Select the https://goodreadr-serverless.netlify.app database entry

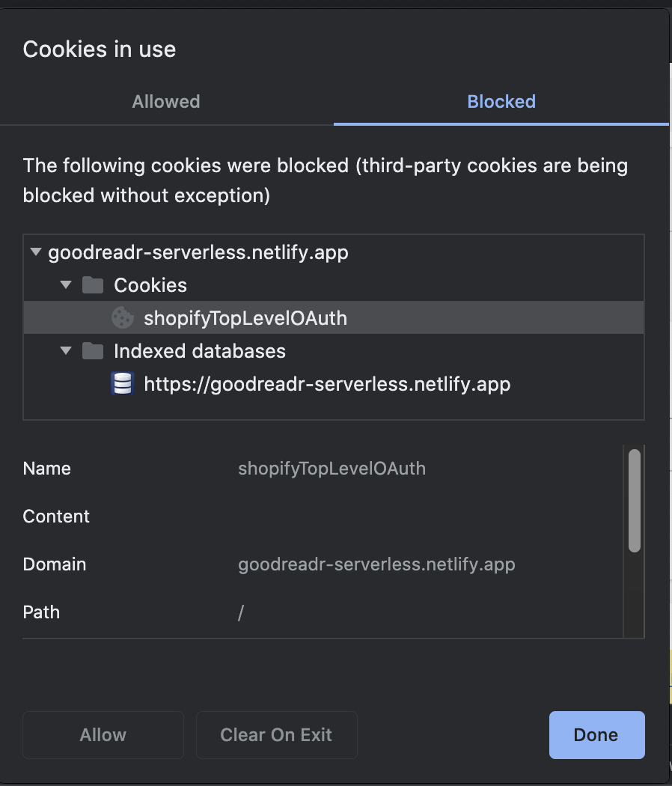[x=324, y=383]
